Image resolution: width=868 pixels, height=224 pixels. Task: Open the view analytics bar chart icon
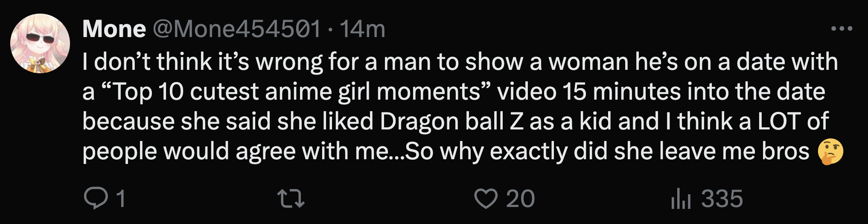(681, 199)
